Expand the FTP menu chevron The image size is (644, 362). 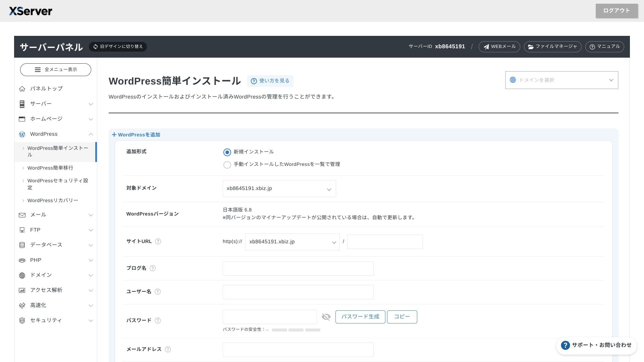click(91, 230)
